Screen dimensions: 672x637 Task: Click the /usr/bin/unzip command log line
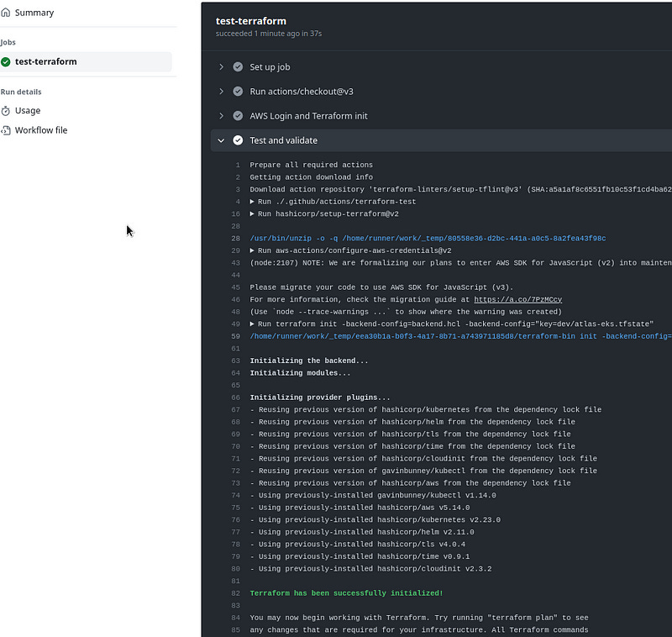428,238
